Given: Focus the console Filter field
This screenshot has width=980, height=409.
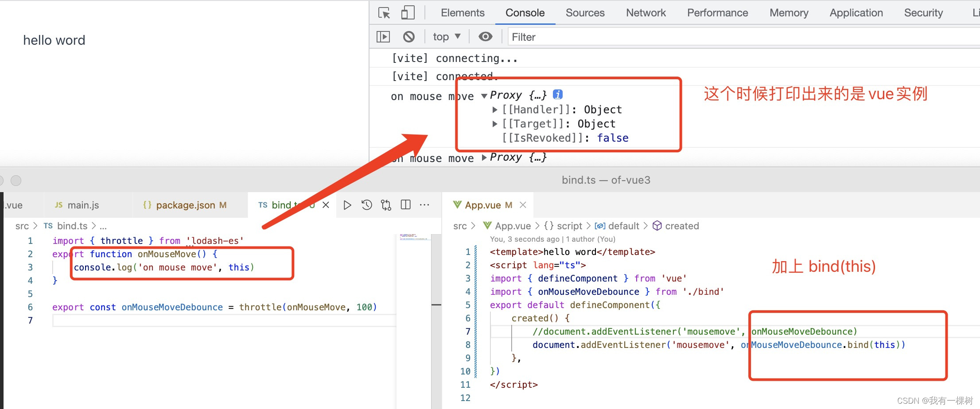Looking at the screenshot, I should point(743,37).
